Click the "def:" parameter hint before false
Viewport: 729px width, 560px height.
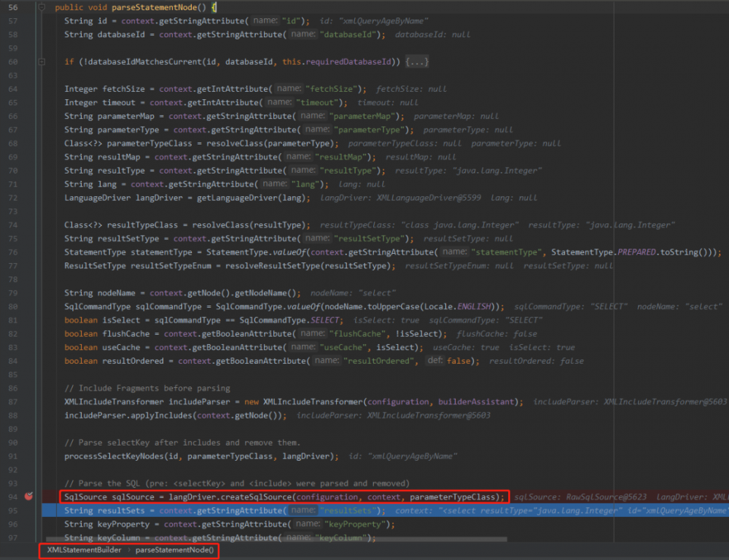[x=434, y=361]
